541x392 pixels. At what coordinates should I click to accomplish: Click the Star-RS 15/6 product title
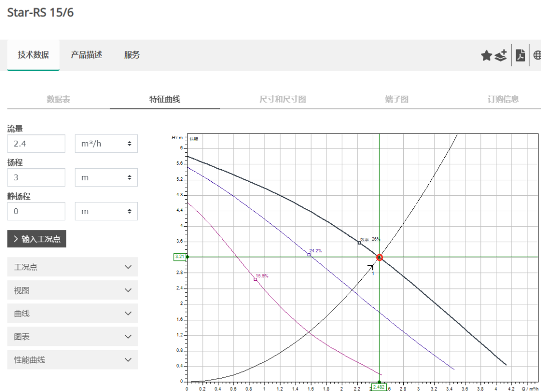click(x=41, y=13)
